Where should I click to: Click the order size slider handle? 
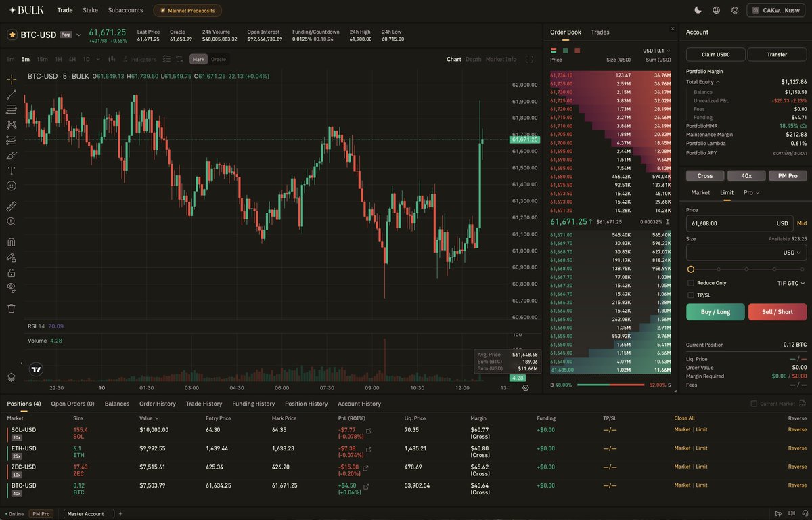690,269
